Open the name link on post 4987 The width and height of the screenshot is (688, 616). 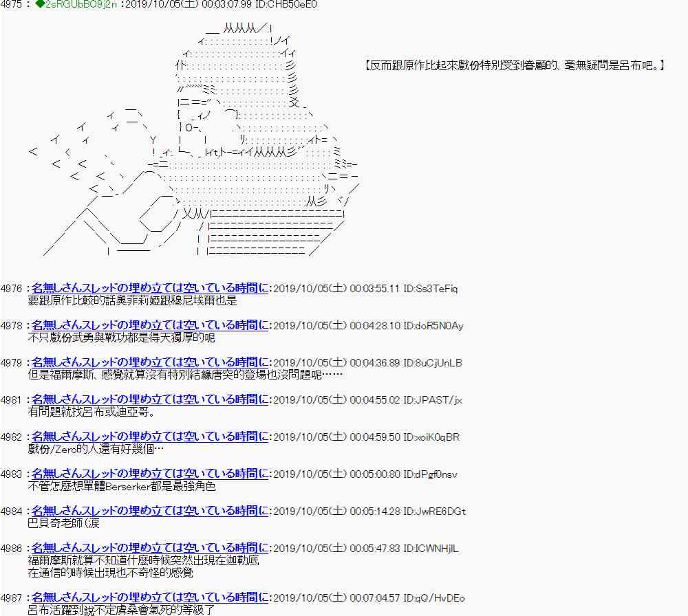(x=149, y=597)
